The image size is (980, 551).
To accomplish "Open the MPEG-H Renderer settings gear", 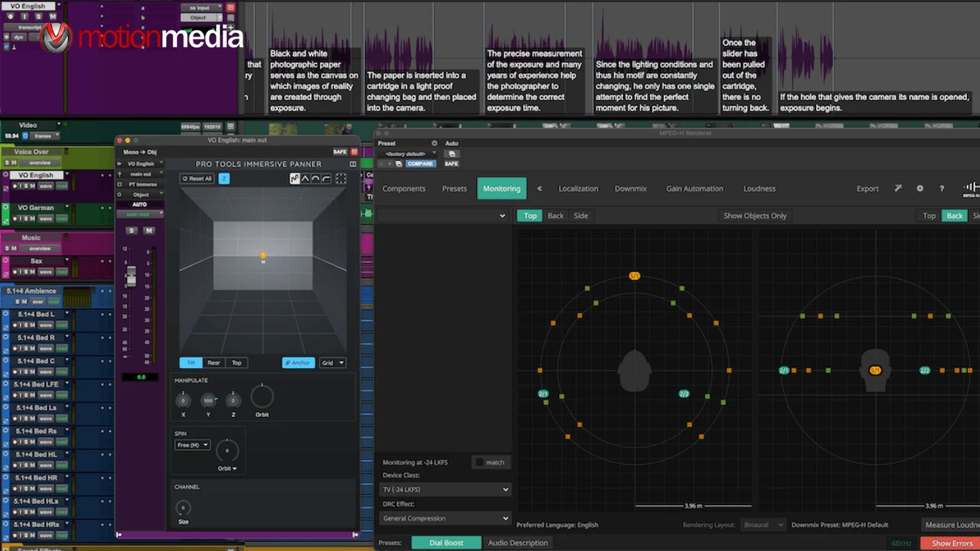I will (920, 188).
